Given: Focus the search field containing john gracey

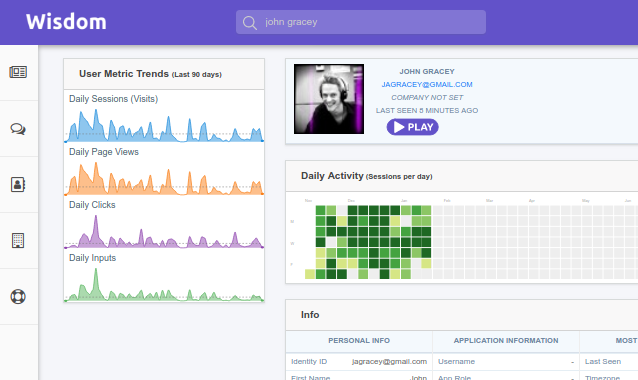Looking at the screenshot, I should pyautogui.click(x=361, y=22).
